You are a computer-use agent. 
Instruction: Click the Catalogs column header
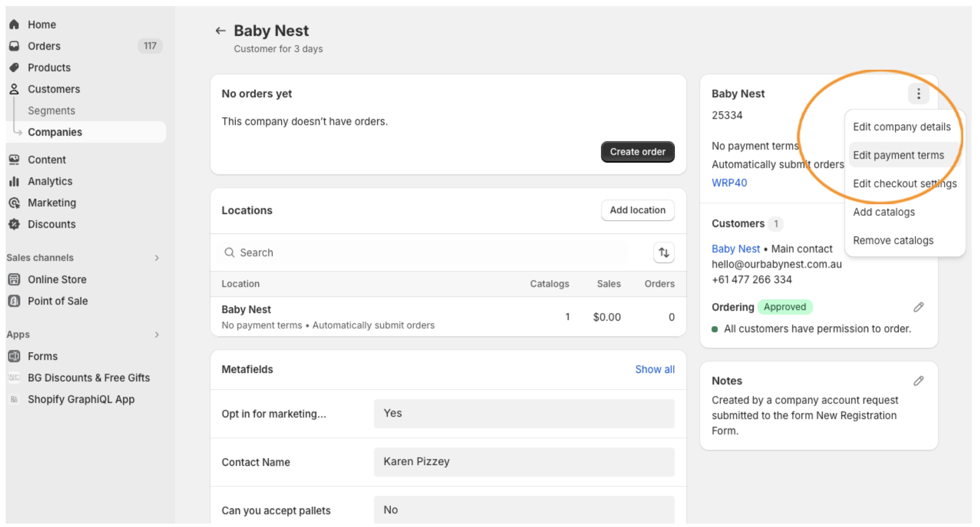549,284
